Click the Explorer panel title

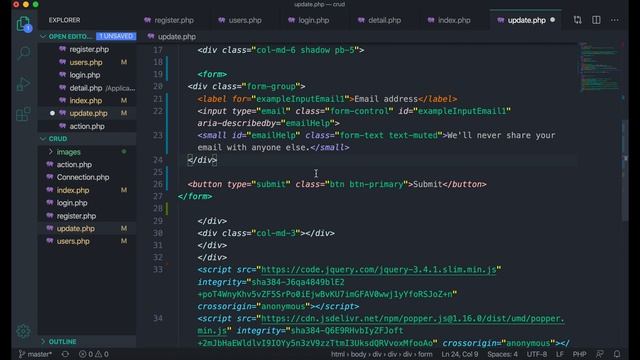coord(64,20)
